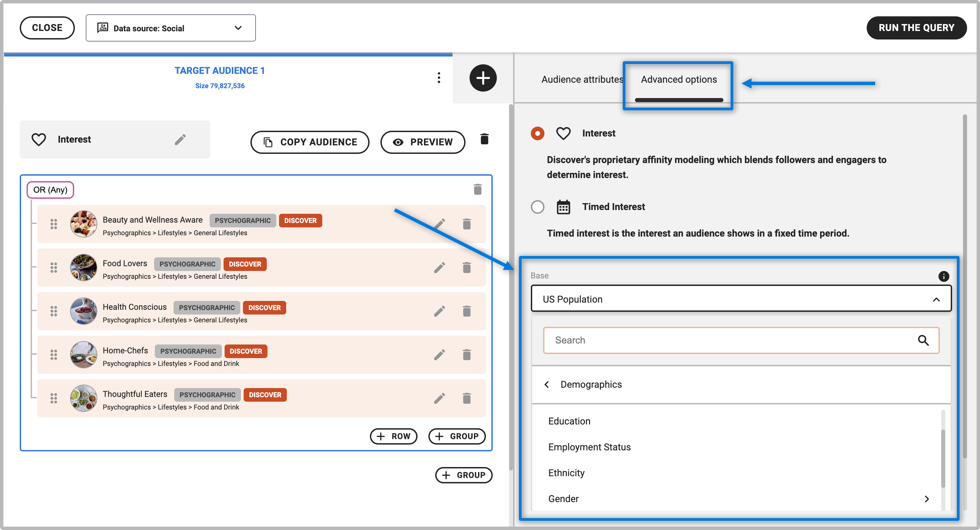The width and height of the screenshot is (980, 530).
Task: Click the Copy Audience button
Action: click(310, 142)
